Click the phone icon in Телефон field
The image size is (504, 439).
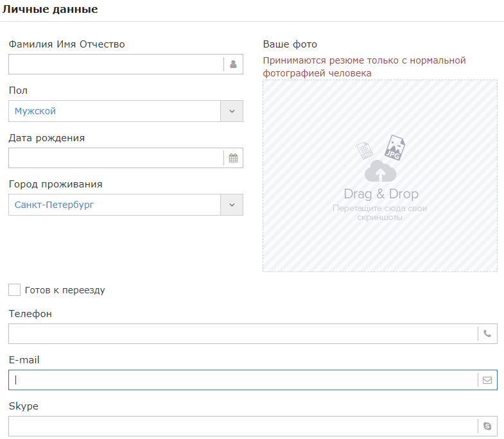[x=487, y=334]
